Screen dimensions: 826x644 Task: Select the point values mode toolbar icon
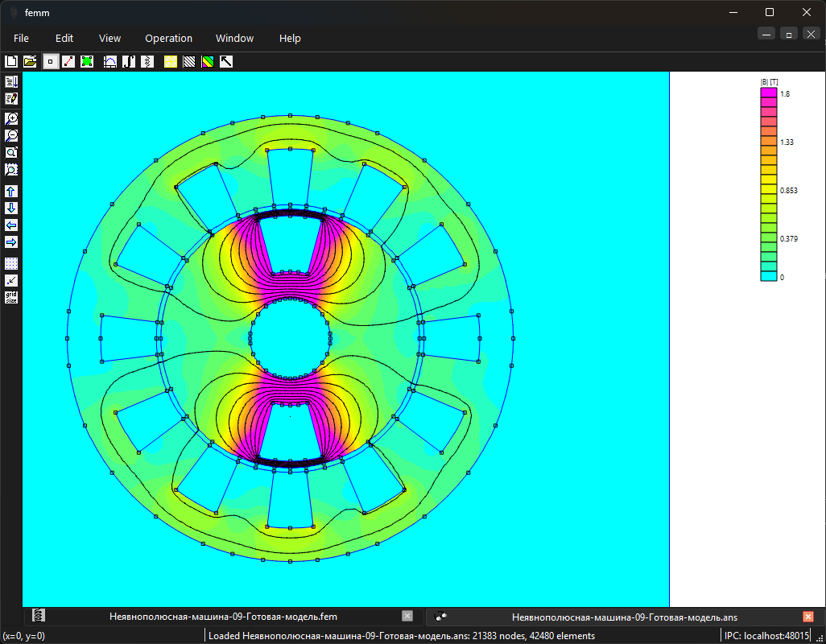tap(51, 62)
